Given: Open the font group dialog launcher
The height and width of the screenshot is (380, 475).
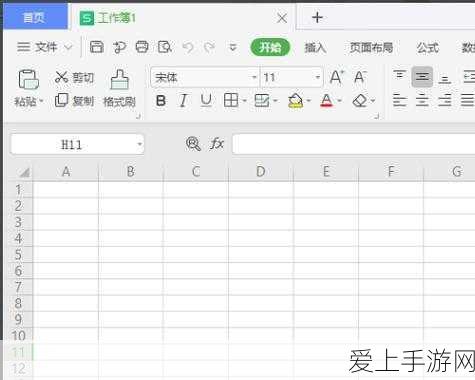Looking at the screenshot, I should click(377, 116).
